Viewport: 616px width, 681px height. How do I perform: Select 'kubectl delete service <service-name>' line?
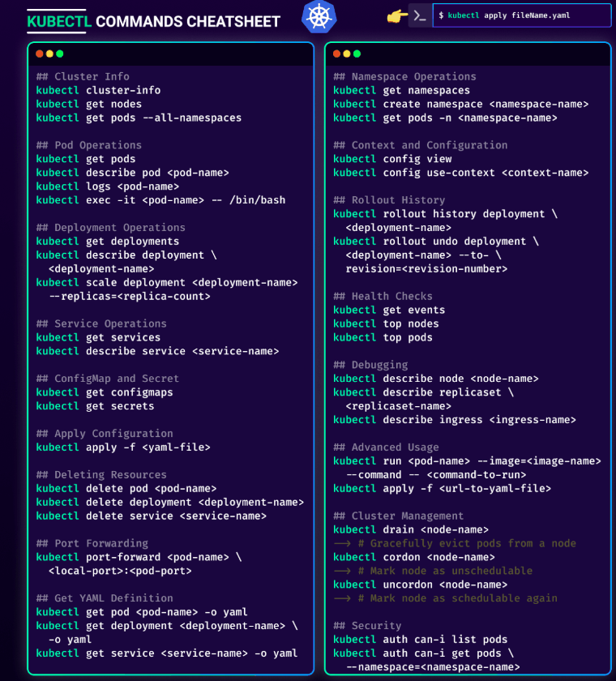[151, 516]
